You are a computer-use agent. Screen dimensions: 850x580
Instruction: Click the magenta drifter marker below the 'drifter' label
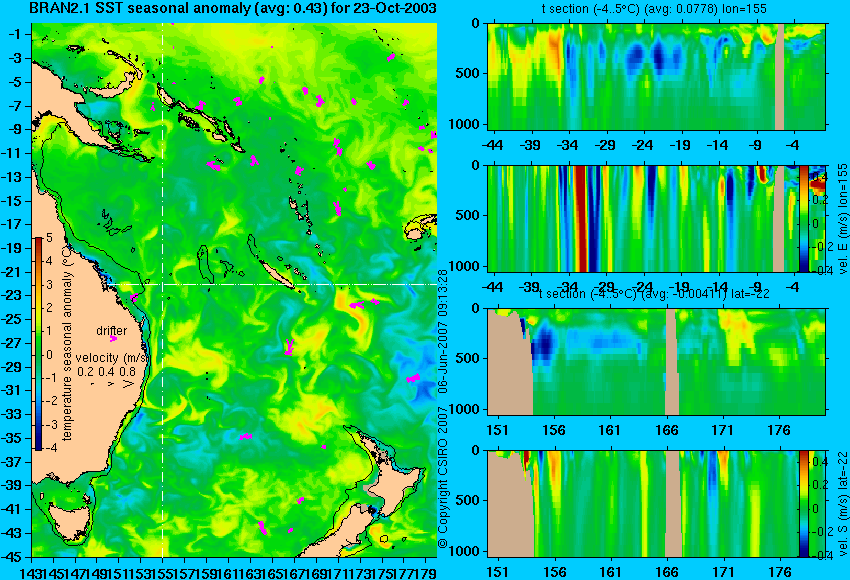(x=113, y=339)
